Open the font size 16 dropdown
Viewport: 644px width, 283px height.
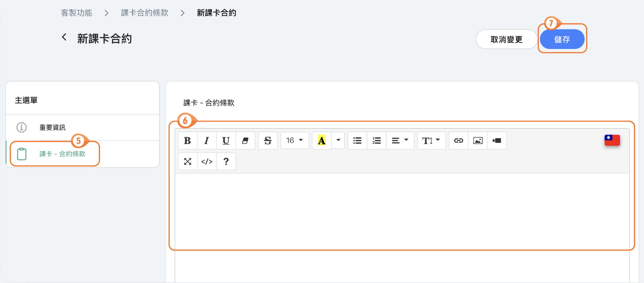(x=294, y=141)
